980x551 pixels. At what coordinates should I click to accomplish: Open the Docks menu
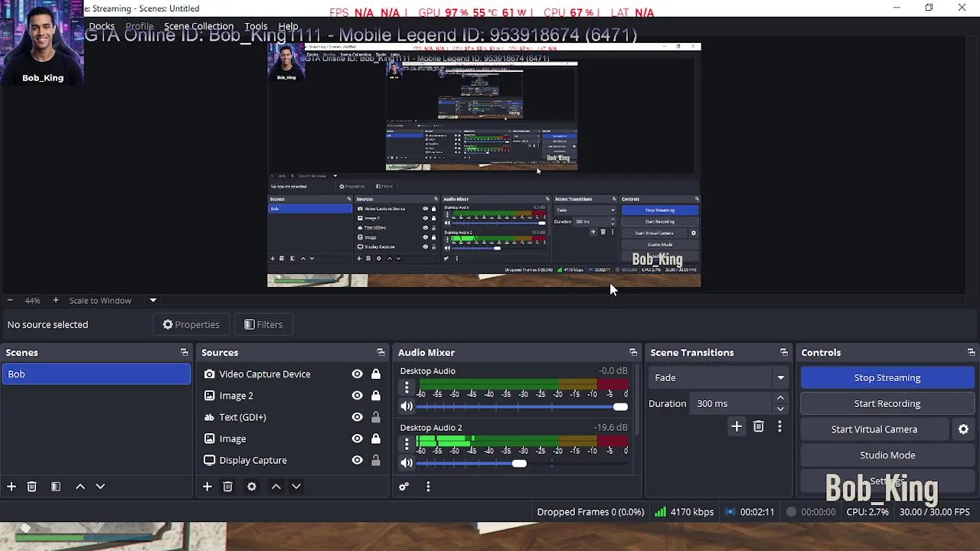coord(102,26)
